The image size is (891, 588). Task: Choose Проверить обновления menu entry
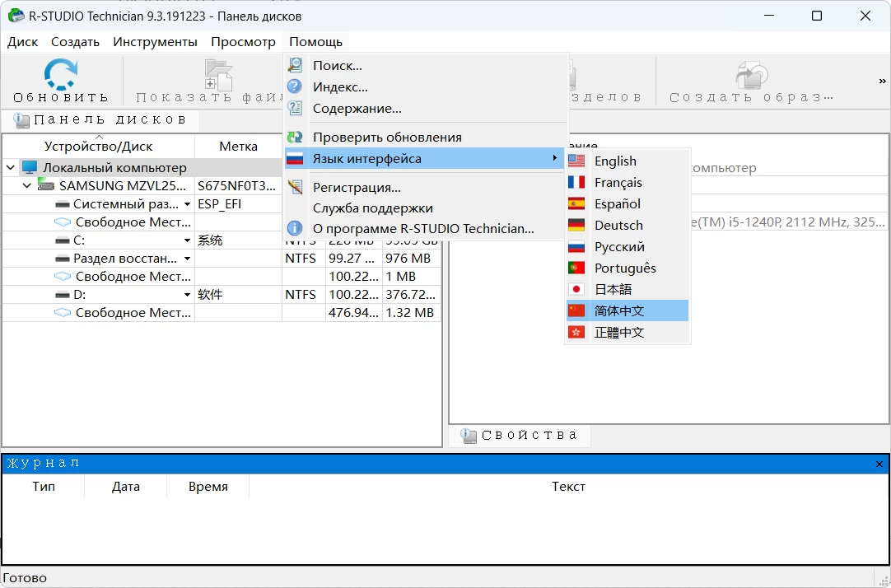coord(386,138)
